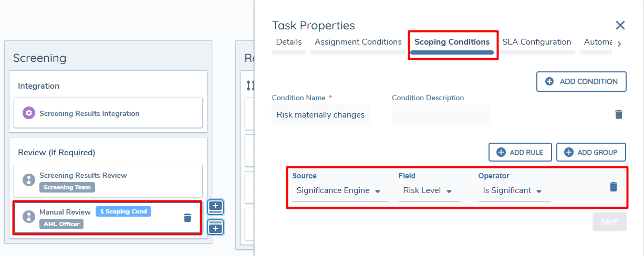
Task: Delete the Risk materially changes condition
Action: [x=619, y=114]
